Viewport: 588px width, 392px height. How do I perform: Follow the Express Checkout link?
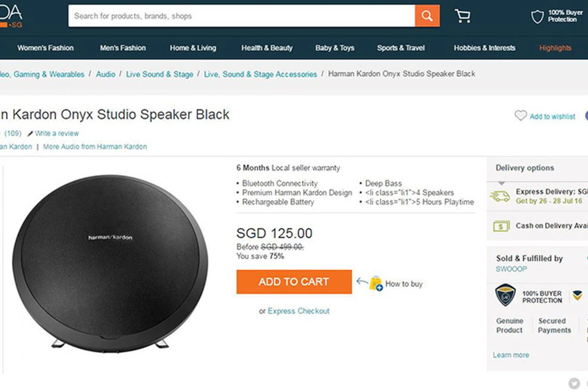[x=298, y=311]
